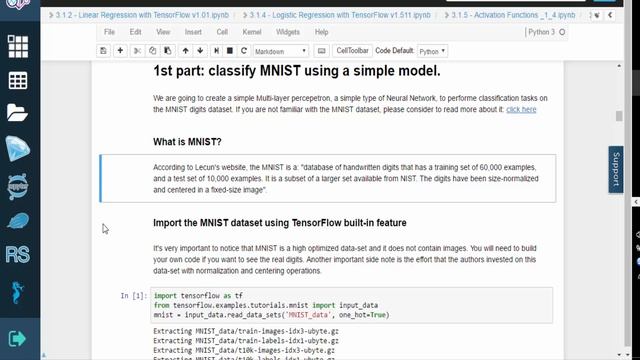Copy the selected cell
The height and width of the screenshot is (360, 640).
coord(152,51)
